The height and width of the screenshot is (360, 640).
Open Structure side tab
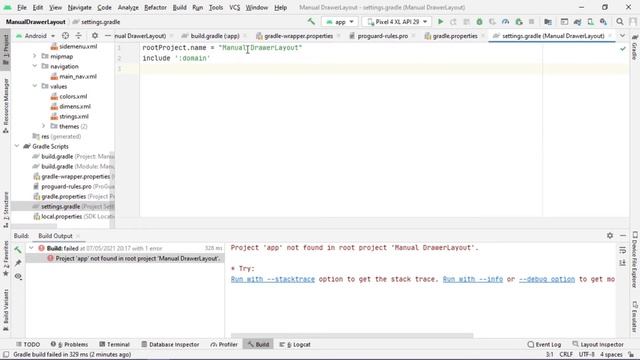tap(6, 209)
